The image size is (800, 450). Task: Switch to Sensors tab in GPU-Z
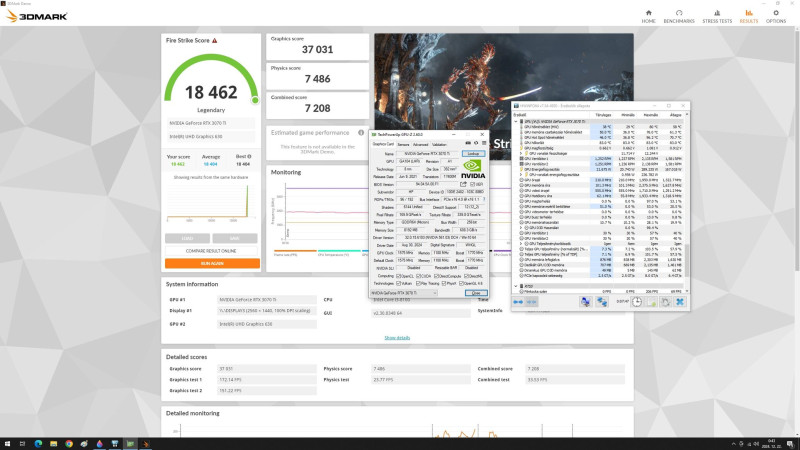click(403, 144)
